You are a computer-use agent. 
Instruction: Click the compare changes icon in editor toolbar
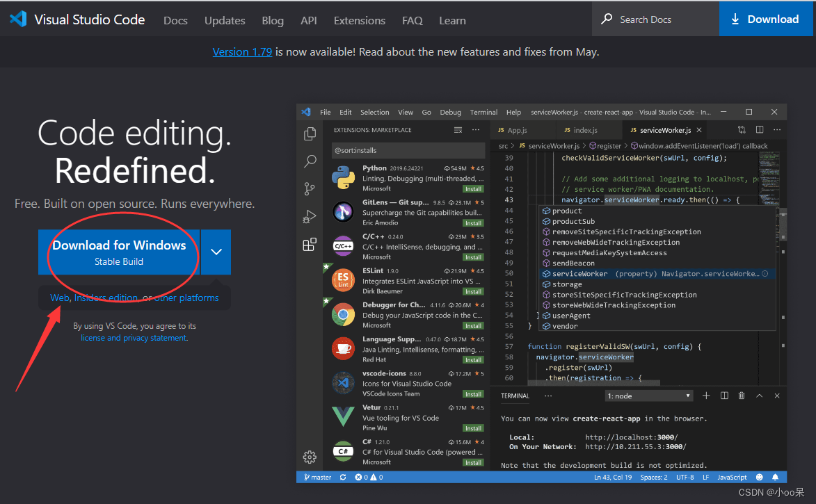742,130
